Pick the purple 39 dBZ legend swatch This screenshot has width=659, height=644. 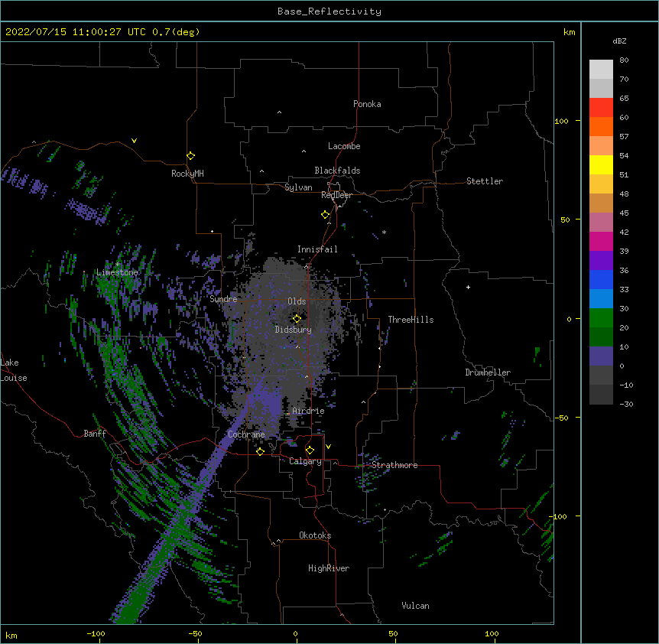pyautogui.click(x=601, y=260)
